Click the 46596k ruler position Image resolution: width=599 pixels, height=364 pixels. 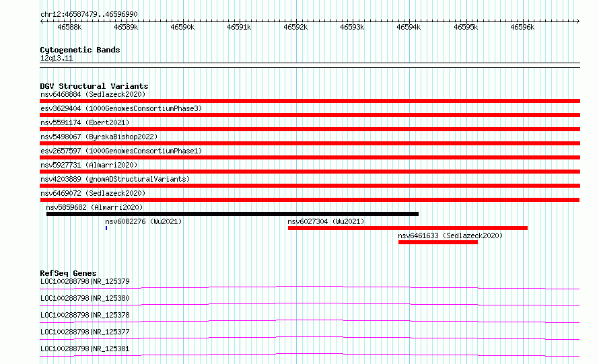point(522,27)
